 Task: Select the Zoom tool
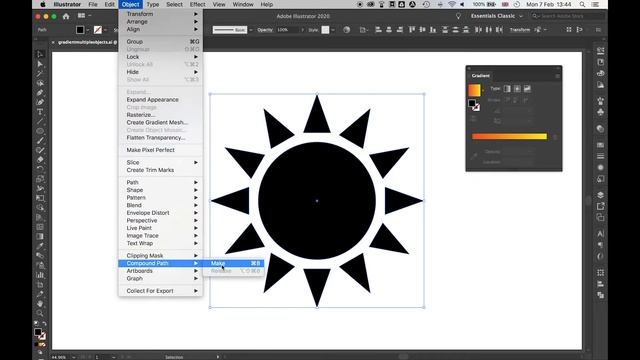40,313
